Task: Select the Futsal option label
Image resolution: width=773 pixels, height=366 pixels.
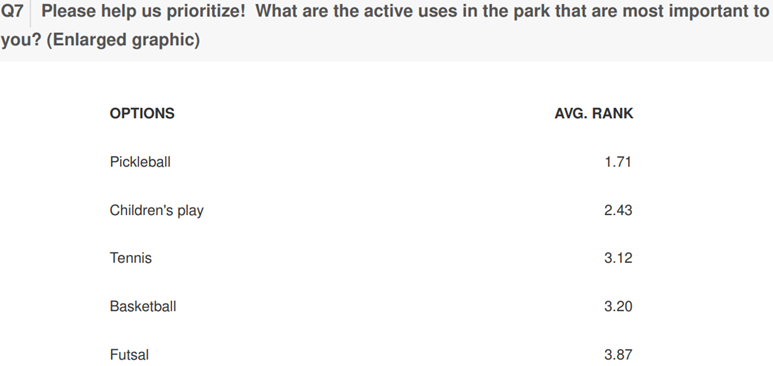Action: (x=129, y=355)
